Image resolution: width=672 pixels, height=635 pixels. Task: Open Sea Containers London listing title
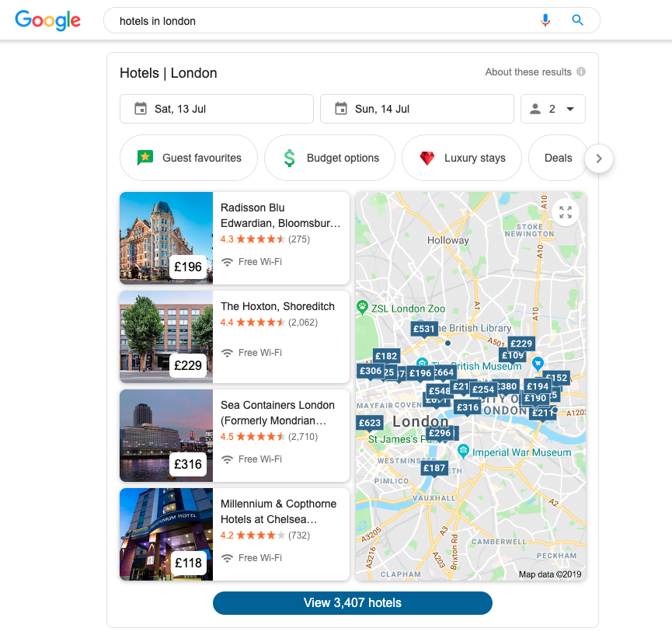coord(277,413)
